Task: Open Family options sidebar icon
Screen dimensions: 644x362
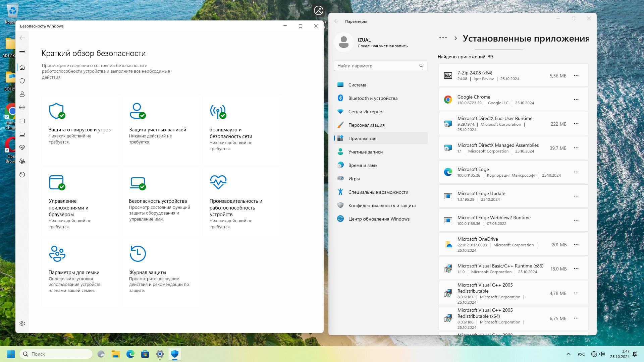Action: 22,161
